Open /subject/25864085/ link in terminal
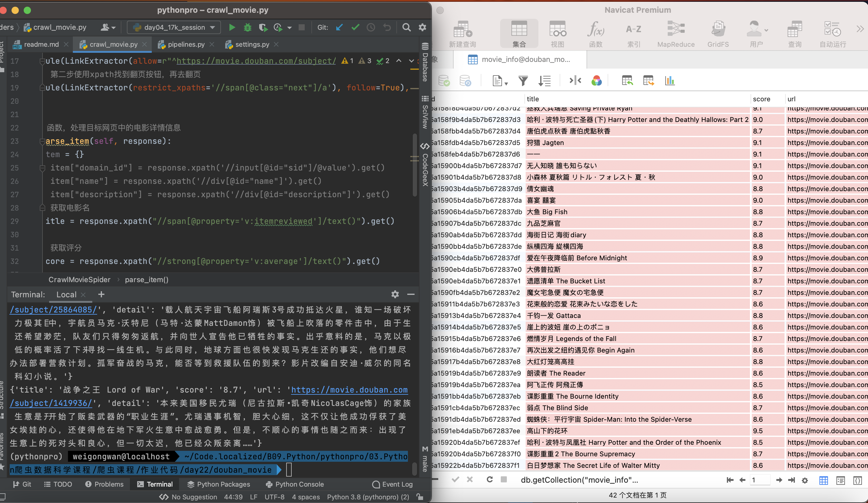Screen dimensions: 868x503 [54, 309]
